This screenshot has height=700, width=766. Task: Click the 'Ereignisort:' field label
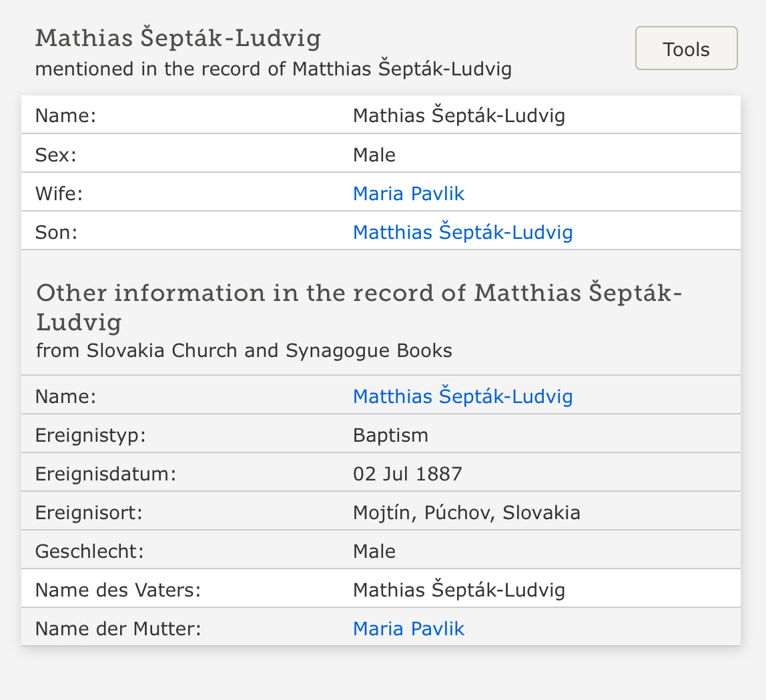(89, 512)
